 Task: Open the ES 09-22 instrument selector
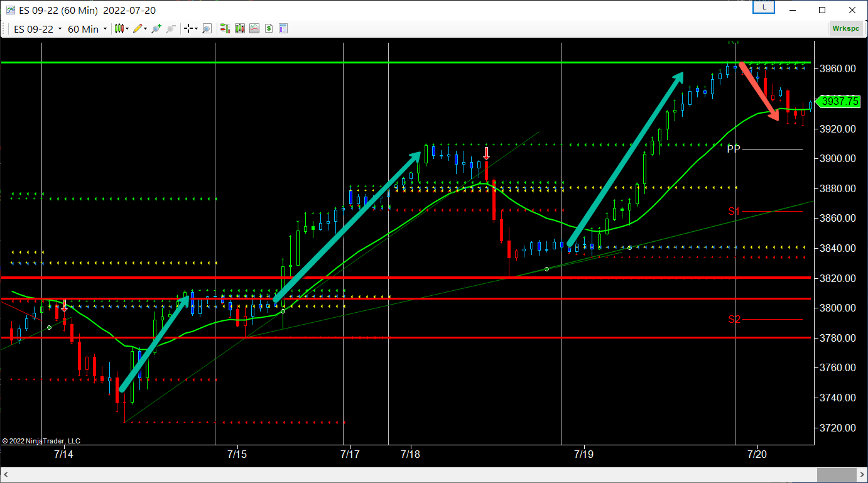click(x=38, y=29)
